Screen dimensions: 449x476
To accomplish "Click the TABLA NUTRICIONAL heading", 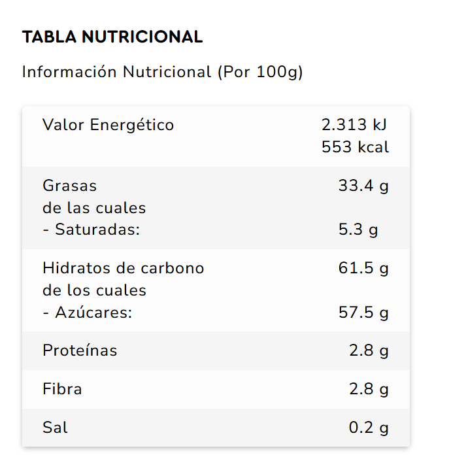I will 112,37.
